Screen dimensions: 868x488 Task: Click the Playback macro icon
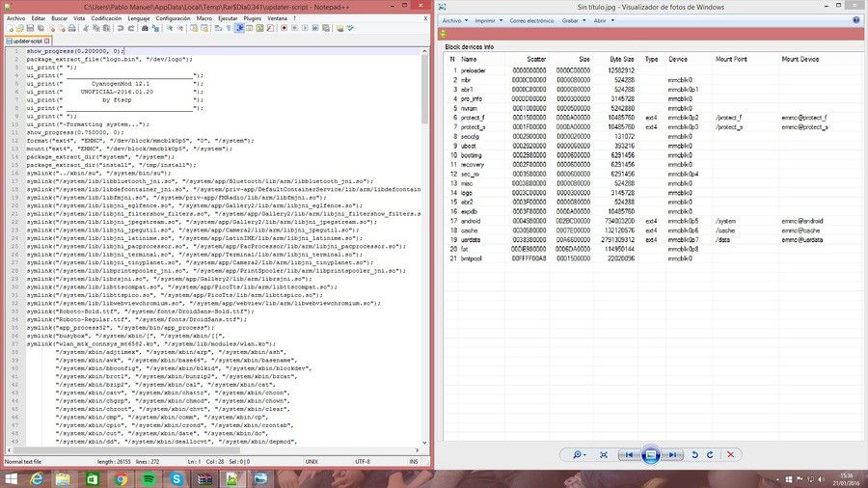click(x=305, y=28)
